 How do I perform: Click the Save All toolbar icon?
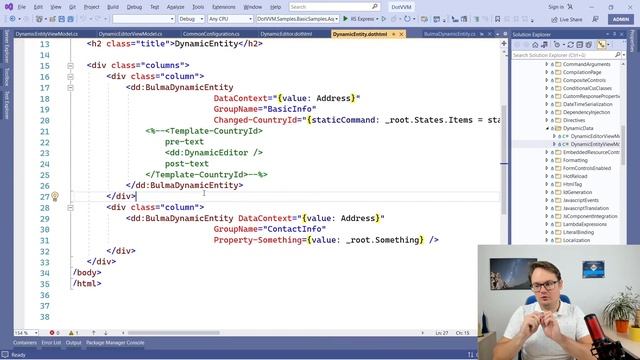tap(71, 19)
